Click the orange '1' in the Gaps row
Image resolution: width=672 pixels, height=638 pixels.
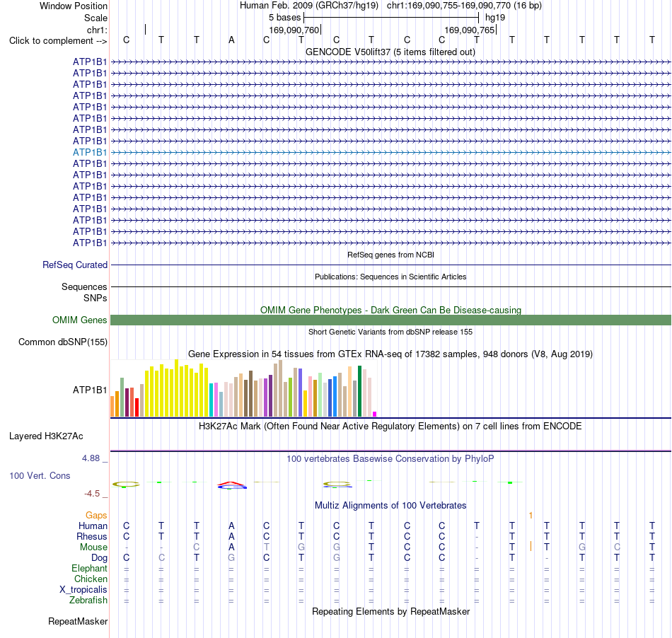531,516
